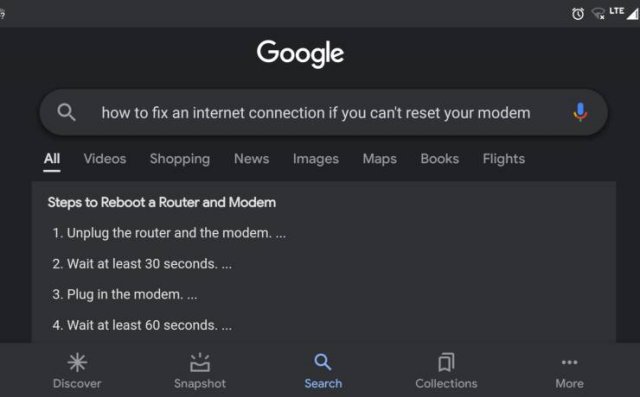Switch to the Books tab

440,159
